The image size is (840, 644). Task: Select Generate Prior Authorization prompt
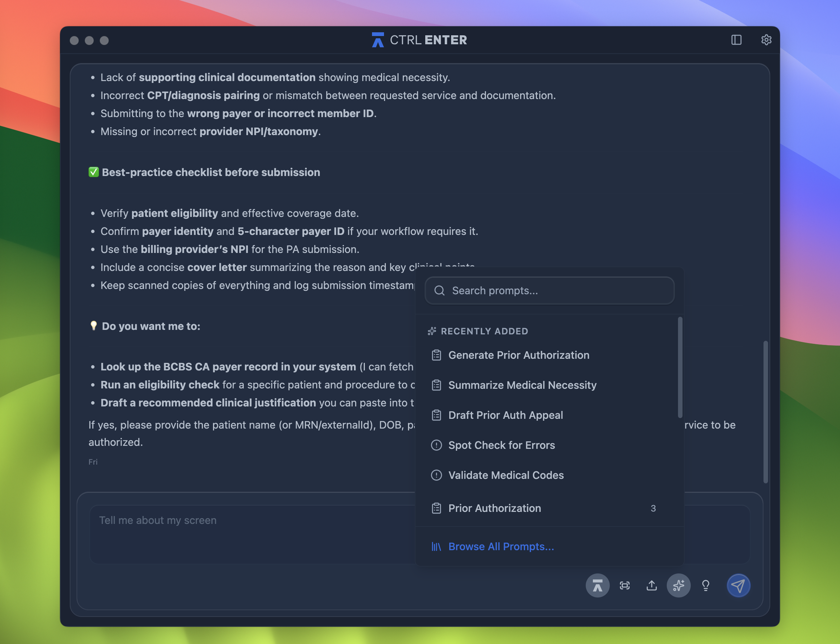pyautogui.click(x=518, y=355)
